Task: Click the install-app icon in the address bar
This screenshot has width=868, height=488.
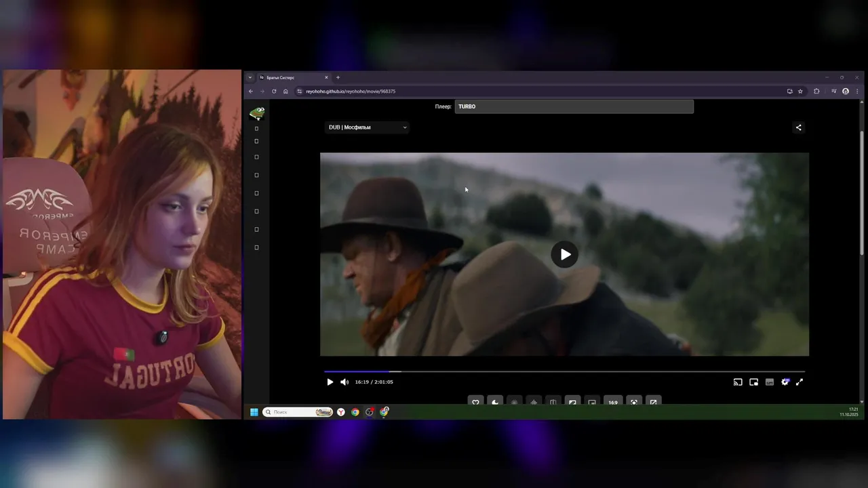Action: 790,91
